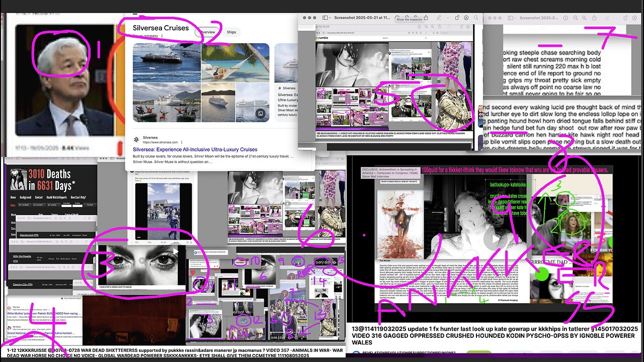Click the zoom out icon in the right Preview window
This screenshot has height=362, width=644.
pyautogui.click(x=576, y=18)
